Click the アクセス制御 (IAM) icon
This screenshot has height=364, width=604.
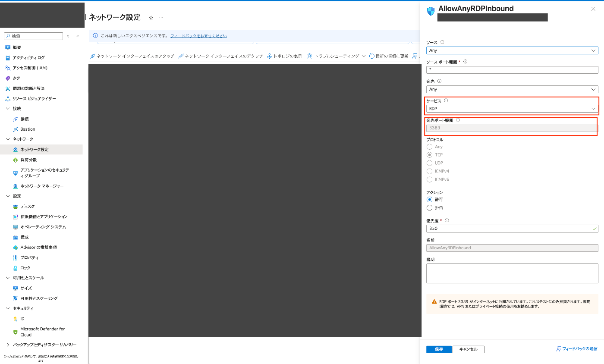coord(8,68)
